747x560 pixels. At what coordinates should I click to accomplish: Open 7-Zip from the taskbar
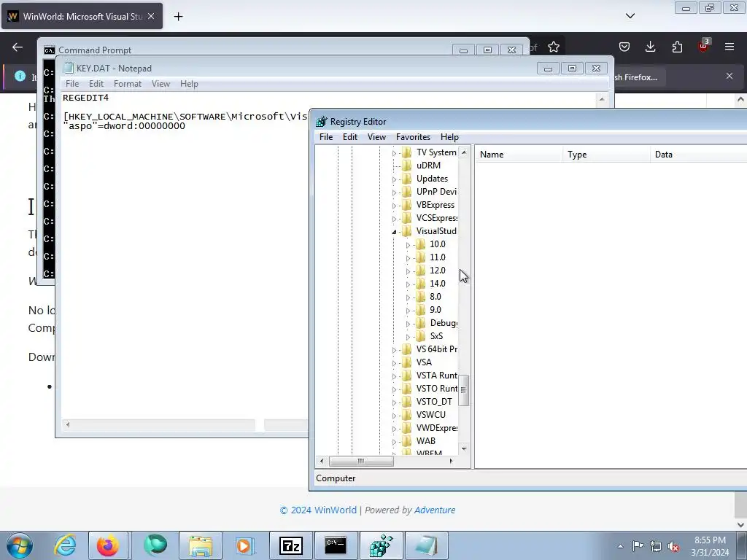[290, 545]
